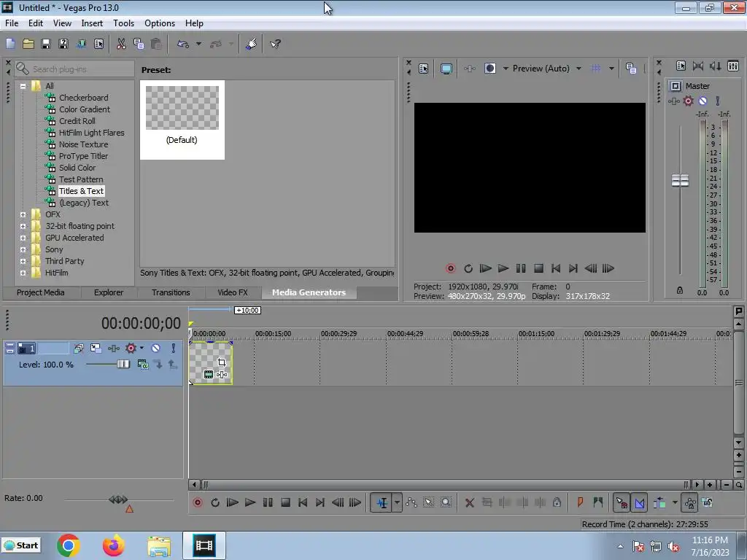Expand the OFX folder

(23, 215)
